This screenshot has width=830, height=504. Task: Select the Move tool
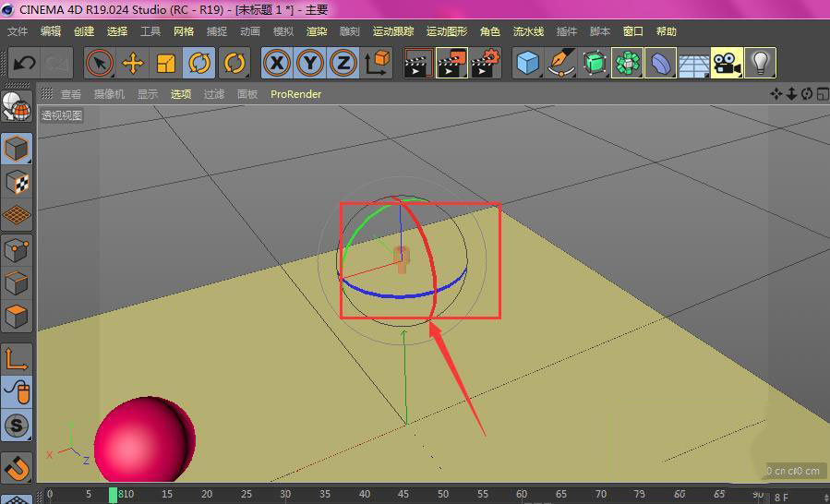click(133, 64)
